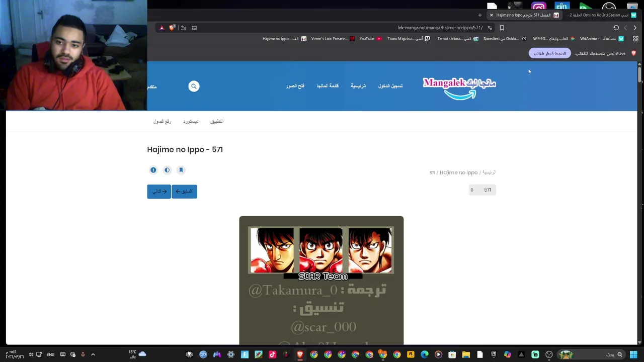Switch to the Oshi no Ko 3rd Season tab
The width and height of the screenshot is (644, 362).
pyautogui.click(x=601, y=15)
